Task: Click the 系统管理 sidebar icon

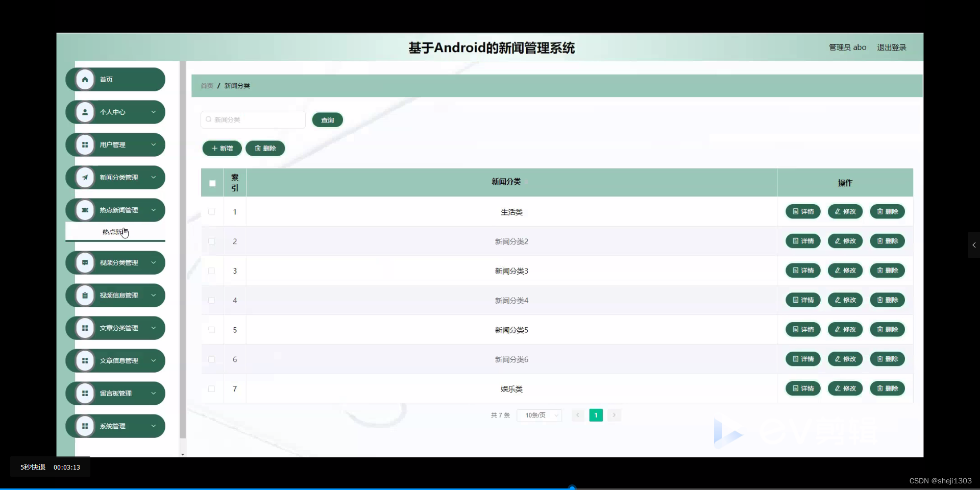Action: click(85, 426)
